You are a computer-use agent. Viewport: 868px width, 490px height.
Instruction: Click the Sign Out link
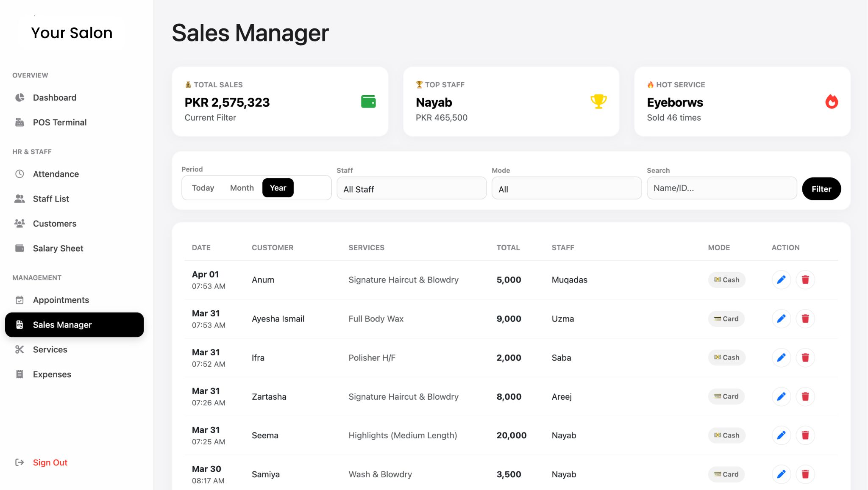pos(50,462)
